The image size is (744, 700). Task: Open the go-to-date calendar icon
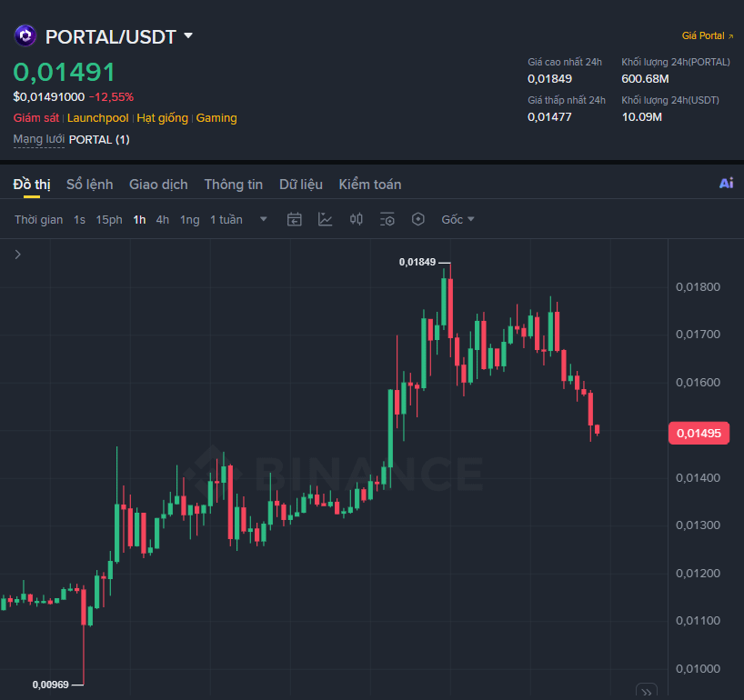pyautogui.click(x=294, y=219)
